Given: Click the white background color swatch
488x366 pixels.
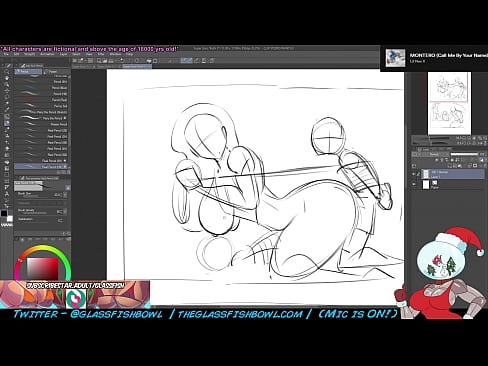Looking at the screenshot, I should [10, 219].
